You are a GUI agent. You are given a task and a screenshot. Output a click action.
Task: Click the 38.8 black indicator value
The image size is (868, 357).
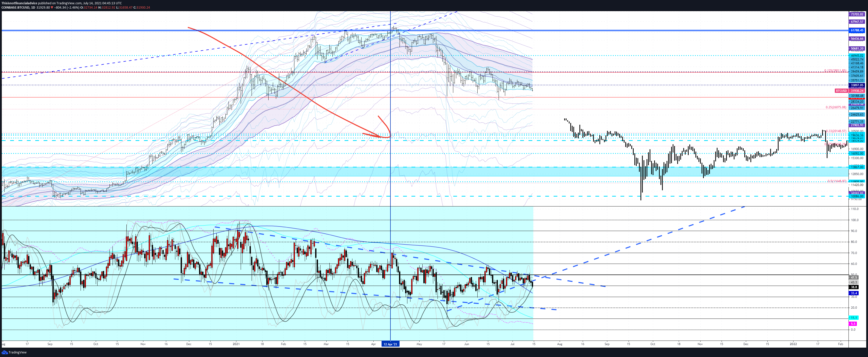pos(854,287)
